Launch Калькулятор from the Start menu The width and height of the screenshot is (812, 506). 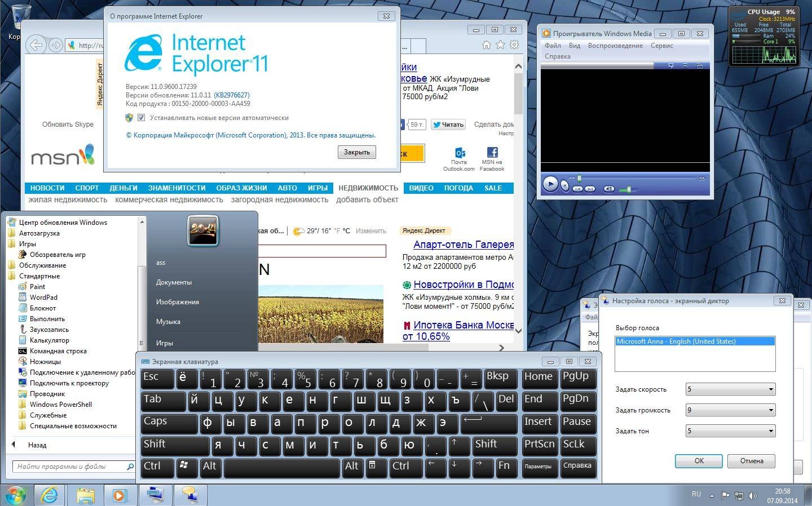pos(50,340)
